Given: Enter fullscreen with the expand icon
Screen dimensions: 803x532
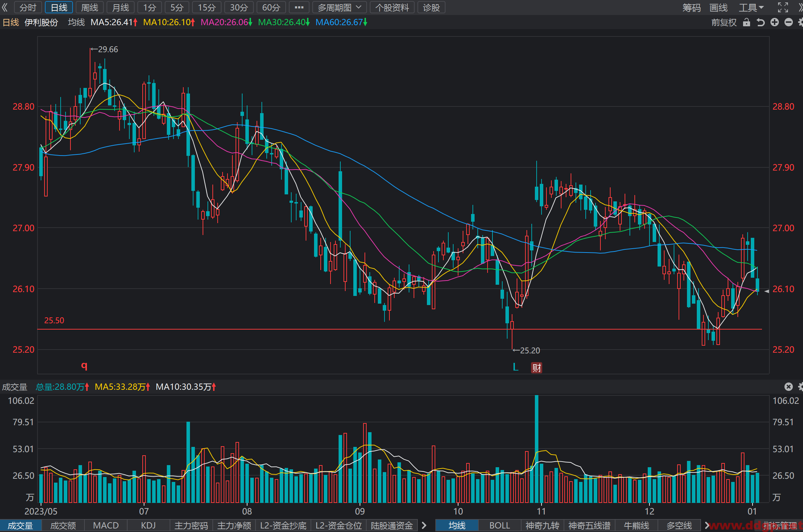Looking at the screenshot, I should pos(783,7).
